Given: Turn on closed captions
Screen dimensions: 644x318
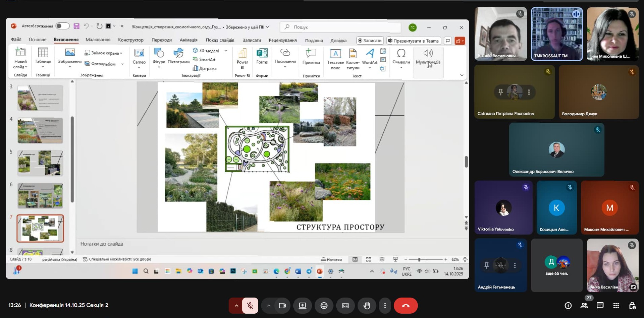Looking at the screenshot, I should click(x=345, y=306).
